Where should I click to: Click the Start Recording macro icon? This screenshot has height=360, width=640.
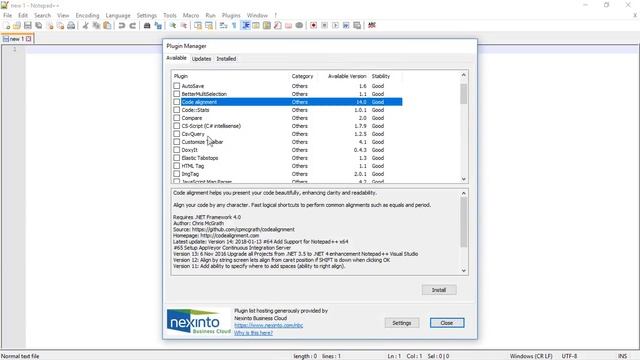313,26
